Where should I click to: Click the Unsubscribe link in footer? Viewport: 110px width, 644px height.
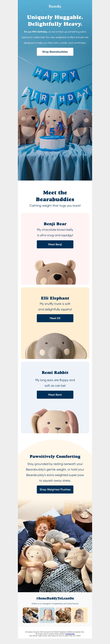tap(70, 634)
